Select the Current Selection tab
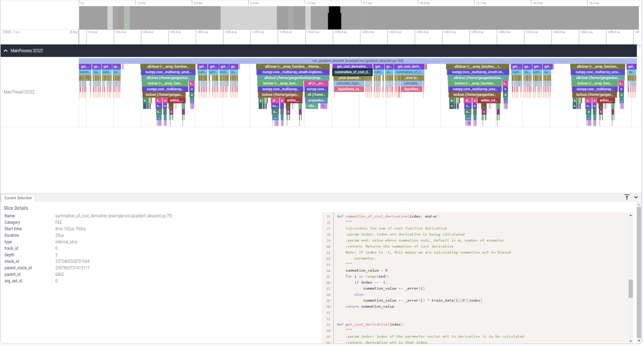Image resolution: width=644 pixels, height=346 pixels. 18,198
